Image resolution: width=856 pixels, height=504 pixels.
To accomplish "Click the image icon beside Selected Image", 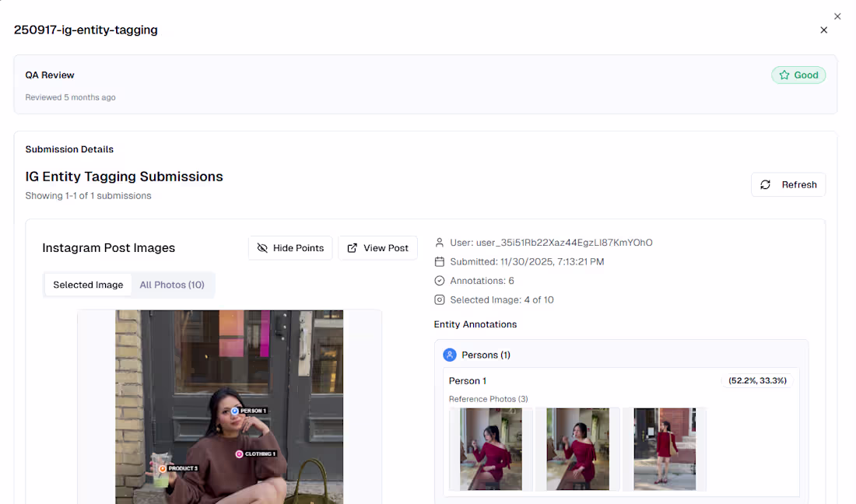I will [440, 300].
